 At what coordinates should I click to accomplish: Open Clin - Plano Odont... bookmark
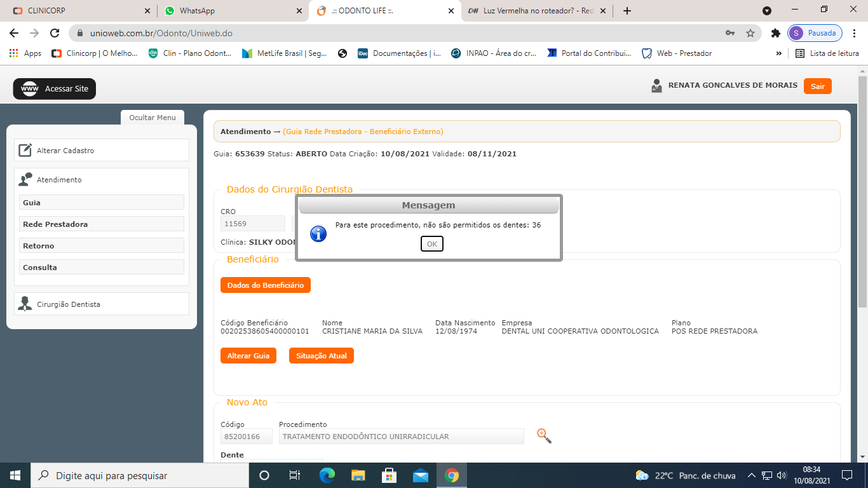pos(191,53)
